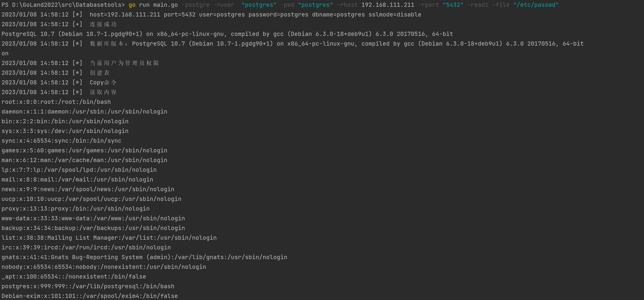Click the rhost value 192.168.111.211
Screen dimensions: 644x300
click(388, 5)
